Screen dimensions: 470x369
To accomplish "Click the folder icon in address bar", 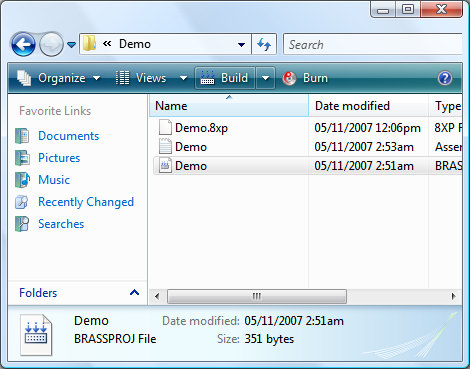I will pos(89,44).
